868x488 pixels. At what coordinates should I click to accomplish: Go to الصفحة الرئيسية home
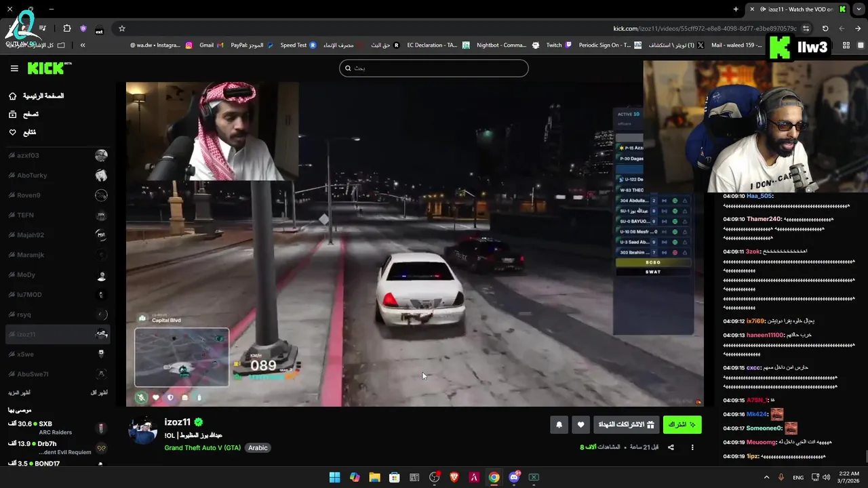pyautogui.click(x=37, y=96)
